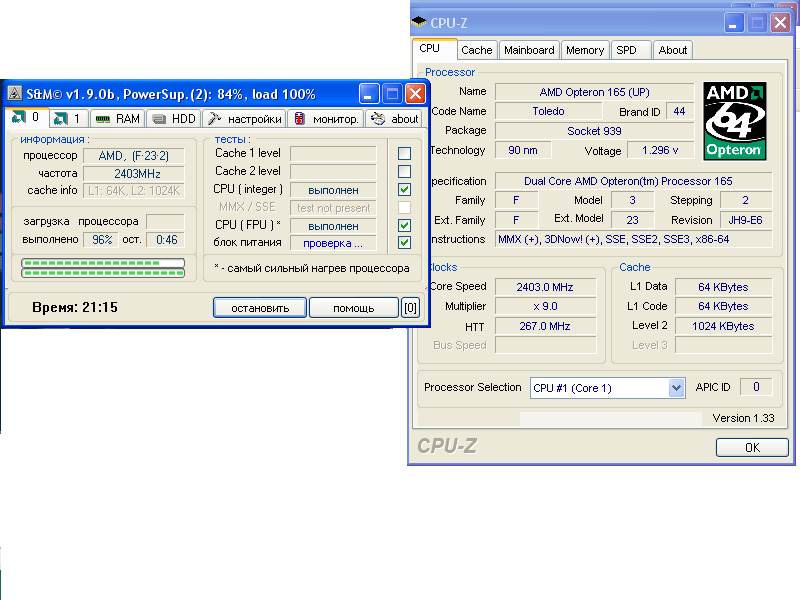
Task: Click the Время: 21:15 timer text
Action: point(74,307)
